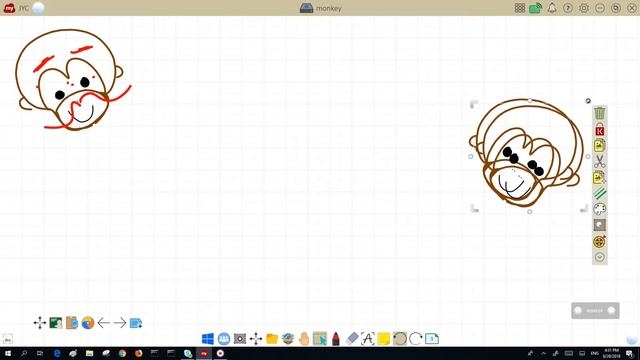This screenshot has width=640, height=360.
Task: Open the help question mark icon
Action: pyautogui.click(x=568, y=8)
